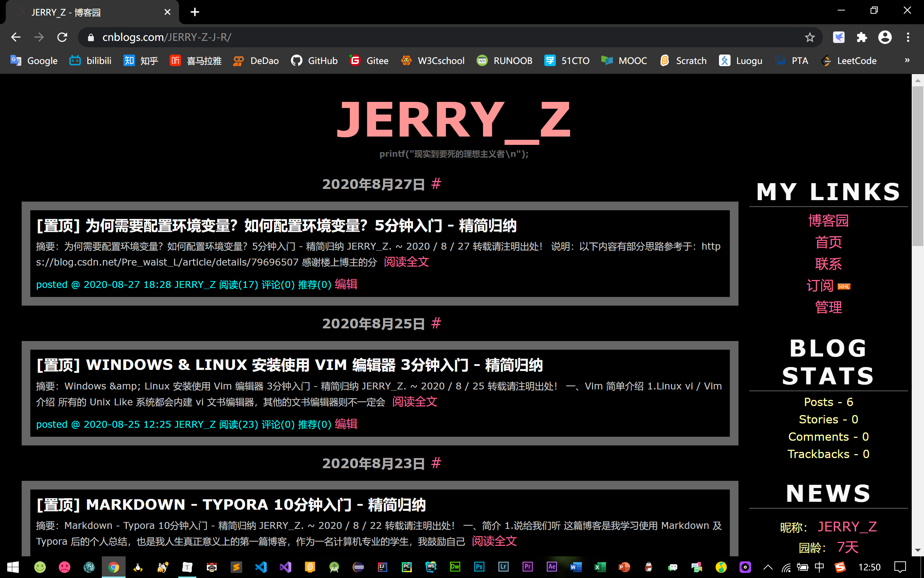Click the orange XML feed icon
Viewport: 924px width, 578px height.
(844, 287)
